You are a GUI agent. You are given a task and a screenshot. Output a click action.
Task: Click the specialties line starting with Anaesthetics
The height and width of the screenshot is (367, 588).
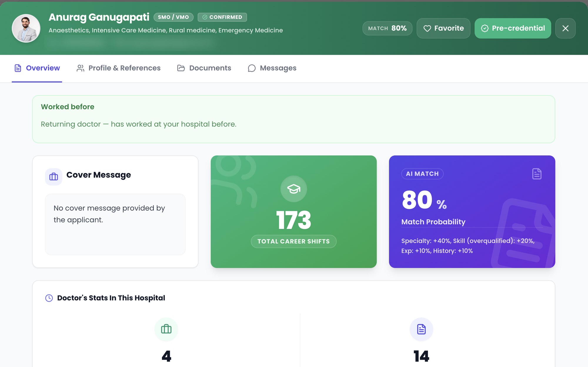click(166, 30)
